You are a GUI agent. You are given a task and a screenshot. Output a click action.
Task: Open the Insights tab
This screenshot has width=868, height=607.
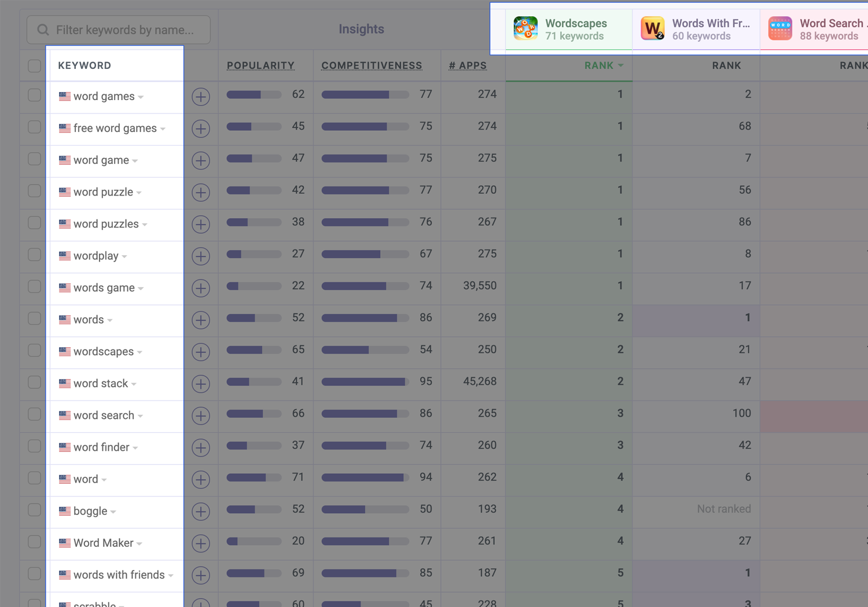coord(361,29)
